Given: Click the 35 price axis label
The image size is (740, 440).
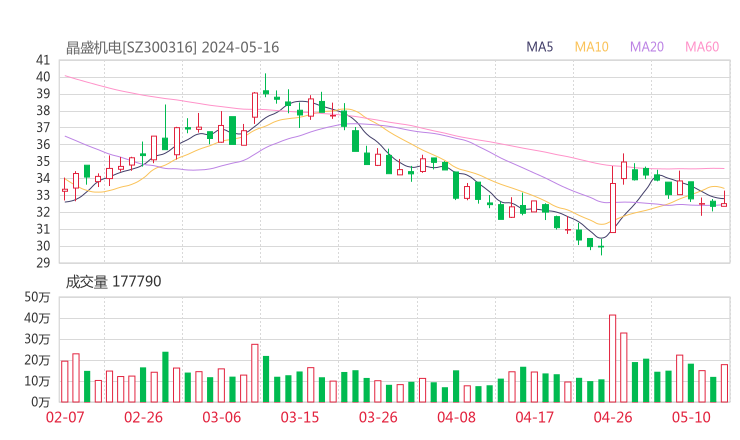Looking at the screenshot, I should pyautogui.click(x=43, y=161).
